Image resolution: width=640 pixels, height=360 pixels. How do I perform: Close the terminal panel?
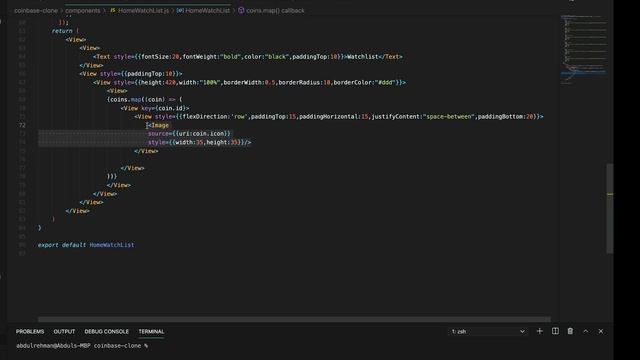click(601, 331)
